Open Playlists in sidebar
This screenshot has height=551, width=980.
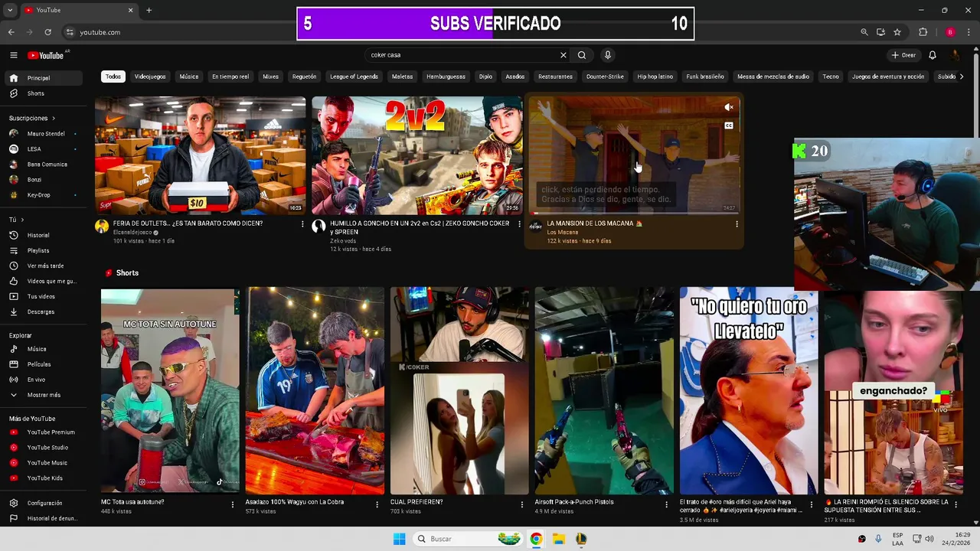click(44, 250)
